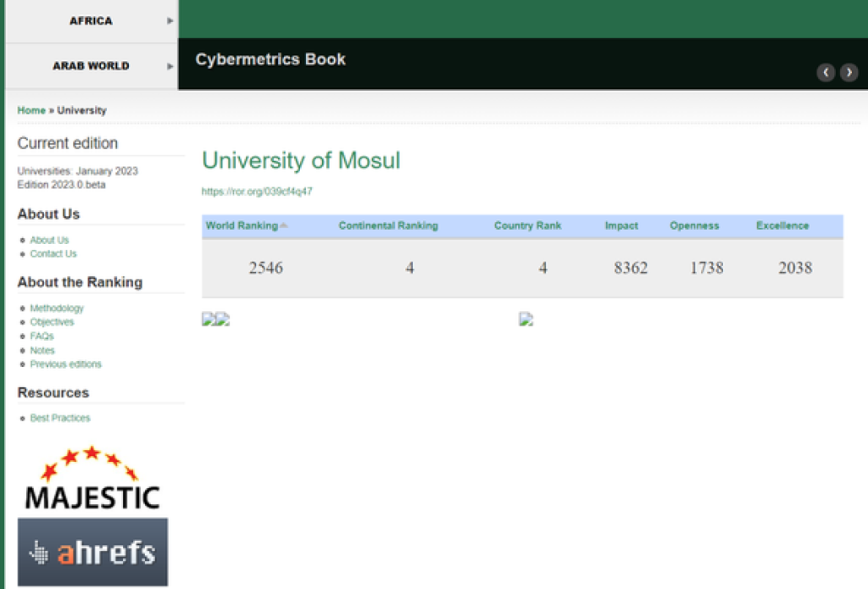Sort table by Excellence column header
Image resolution: width=868 pixels, height=589 pixels.
(782, 225)
